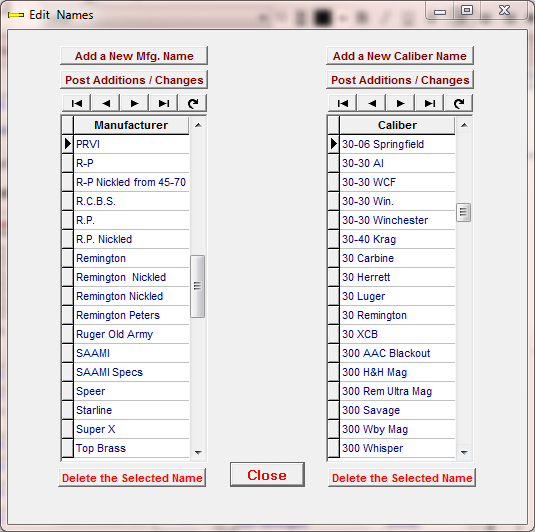Go to previous Caliber record
This screenshot has height=532, width=535.
(372, 103)
